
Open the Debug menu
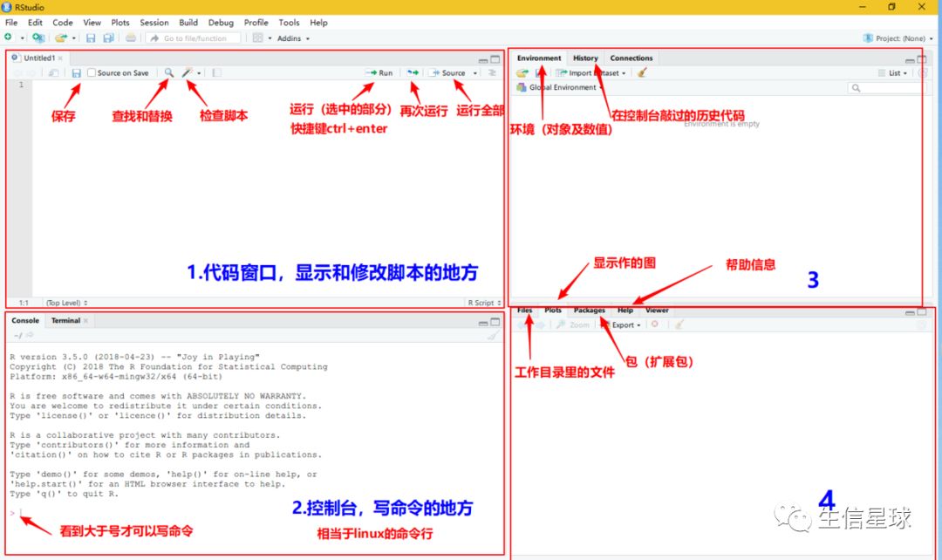point(221,22)
